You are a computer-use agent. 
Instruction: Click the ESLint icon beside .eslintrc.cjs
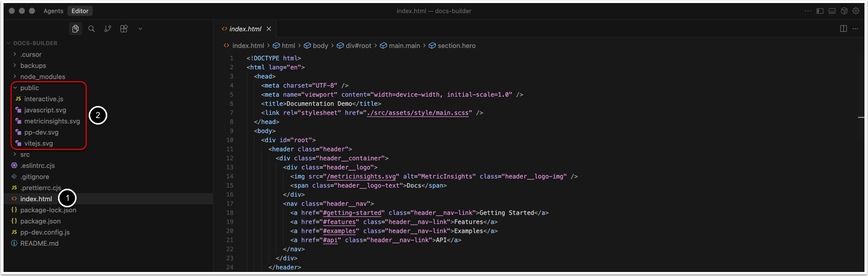[x=14, y=165]
